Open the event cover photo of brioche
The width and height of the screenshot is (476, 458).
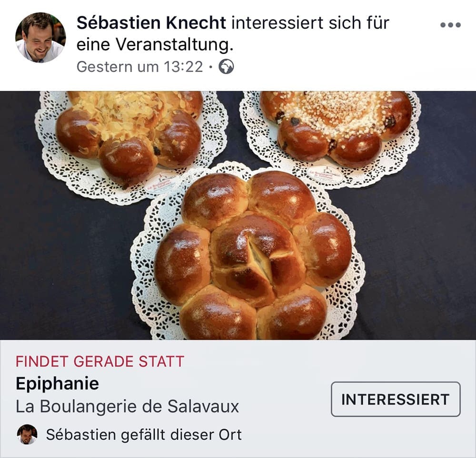238,215
